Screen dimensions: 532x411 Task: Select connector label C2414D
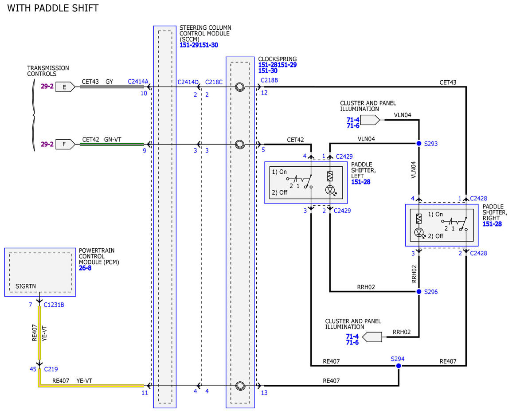point(188,82)
